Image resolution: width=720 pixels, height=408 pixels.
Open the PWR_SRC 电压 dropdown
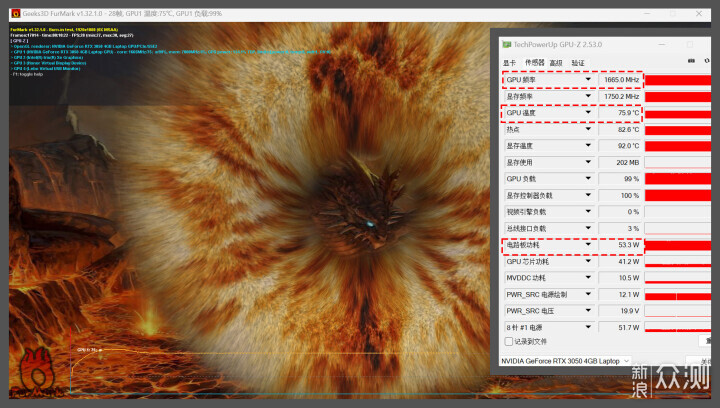(588, 311)
